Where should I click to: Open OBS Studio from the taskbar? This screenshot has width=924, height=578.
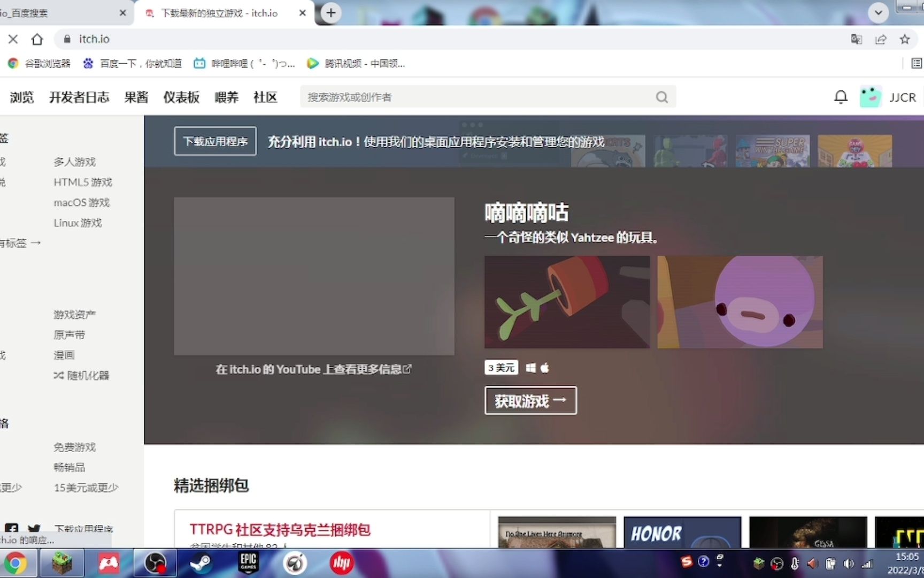pos(155,564)
